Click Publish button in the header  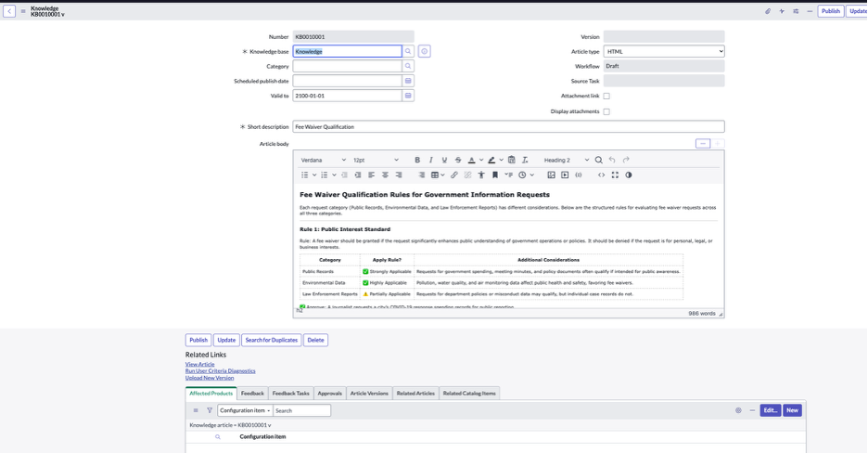coord(830,11)
